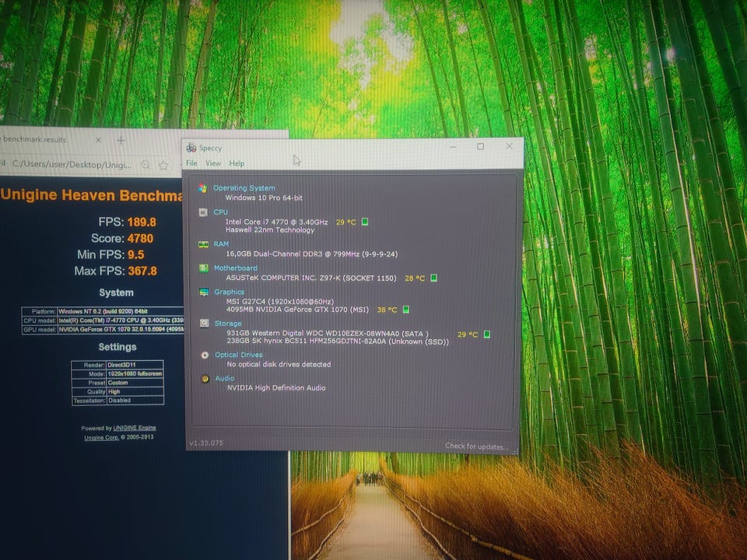
Task: Click the CPU chip icon
Action: click(204, 212)
